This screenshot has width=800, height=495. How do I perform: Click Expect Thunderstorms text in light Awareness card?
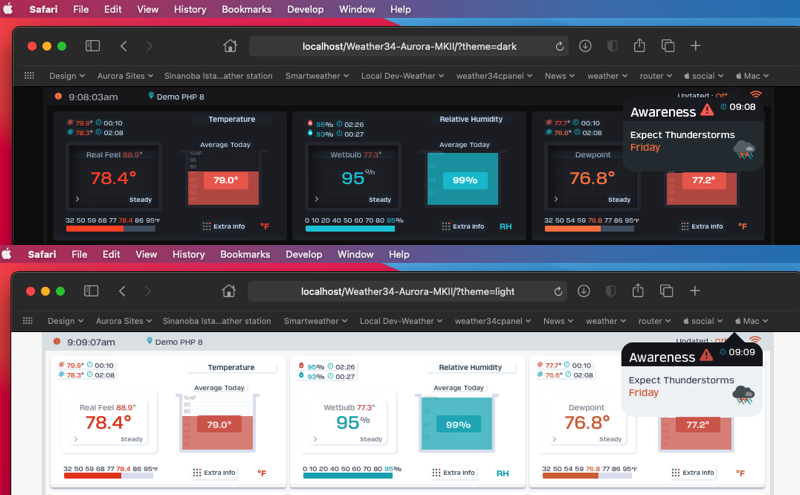[681, 380]
